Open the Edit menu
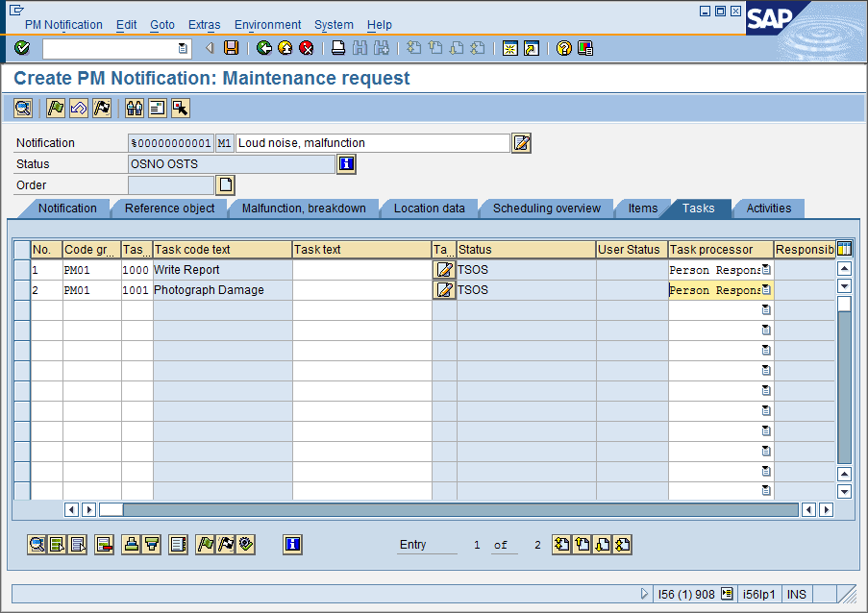Viewport: 868px width, 613px height. (x=126, y=25)
